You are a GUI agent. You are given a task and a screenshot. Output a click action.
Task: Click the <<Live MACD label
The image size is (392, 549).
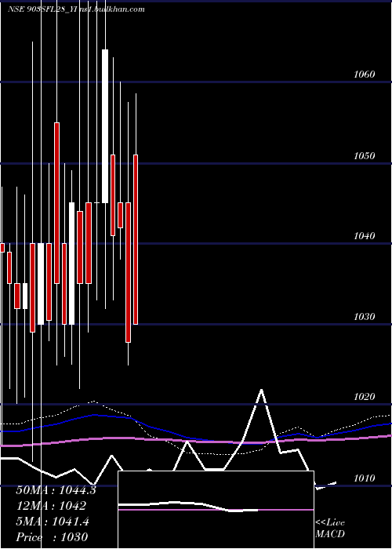330,528
